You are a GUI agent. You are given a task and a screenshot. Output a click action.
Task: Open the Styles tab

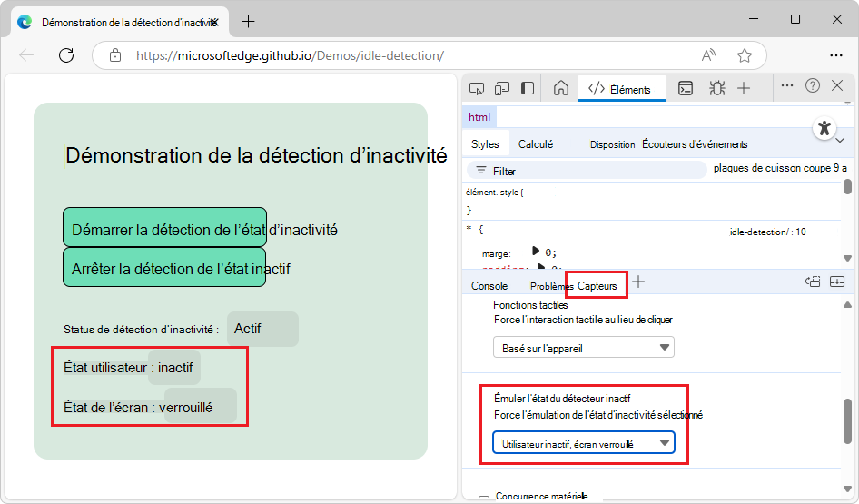[x=485, y=144]
